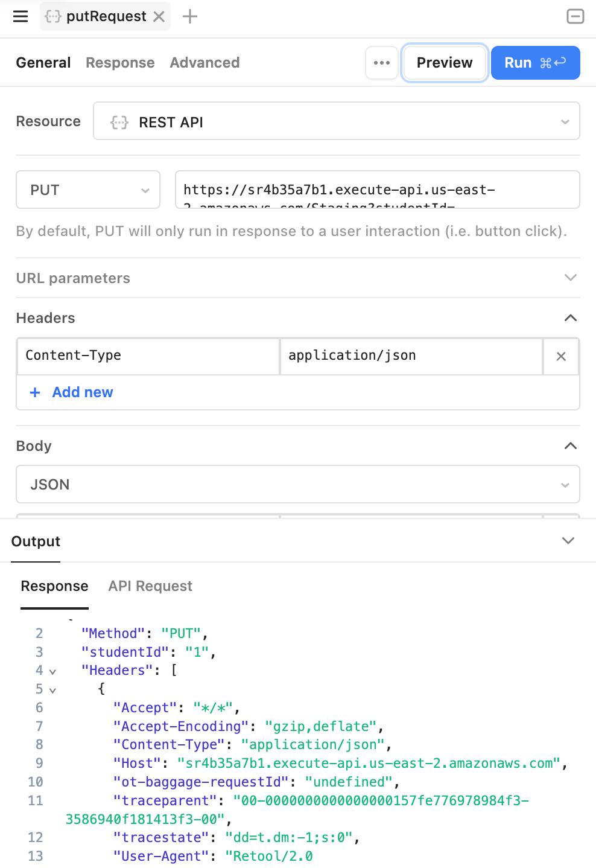Click the "gzip,deflate" value in output
Screen dimensions: 596x868
[321, 726]
